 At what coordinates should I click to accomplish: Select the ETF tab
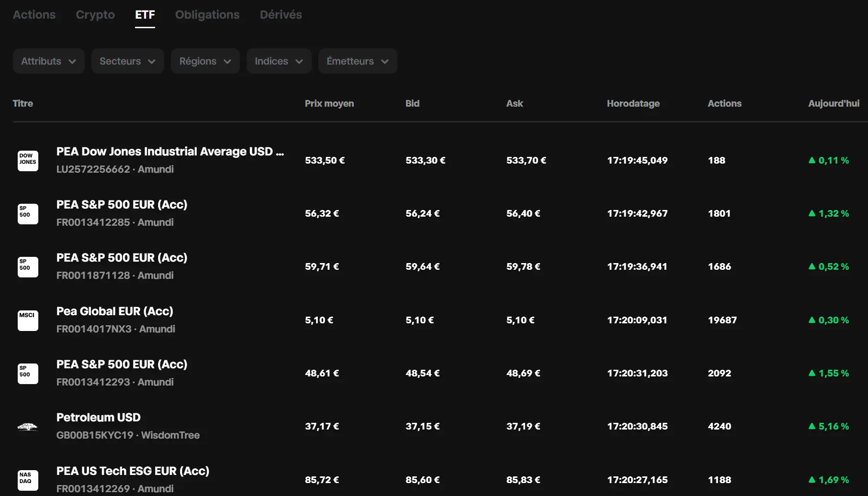click(x=145, y=15)
